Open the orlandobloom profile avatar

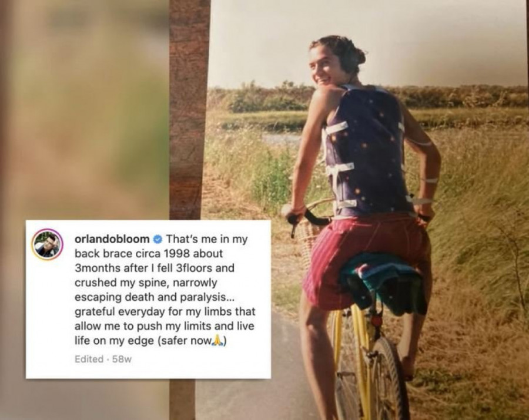click(47, 245)
